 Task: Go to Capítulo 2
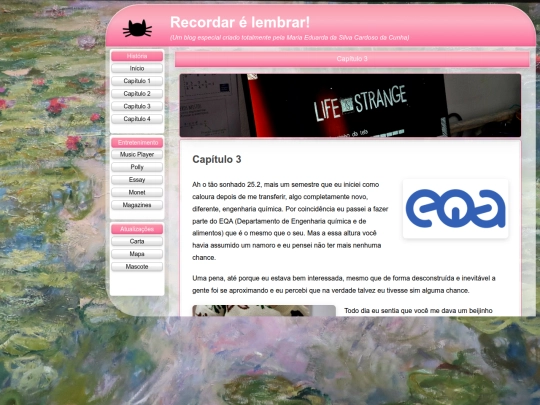click(137, 94)
